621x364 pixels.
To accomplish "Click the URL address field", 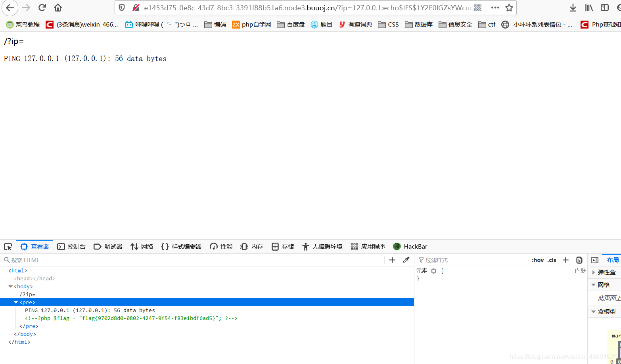I will [307, 8].
